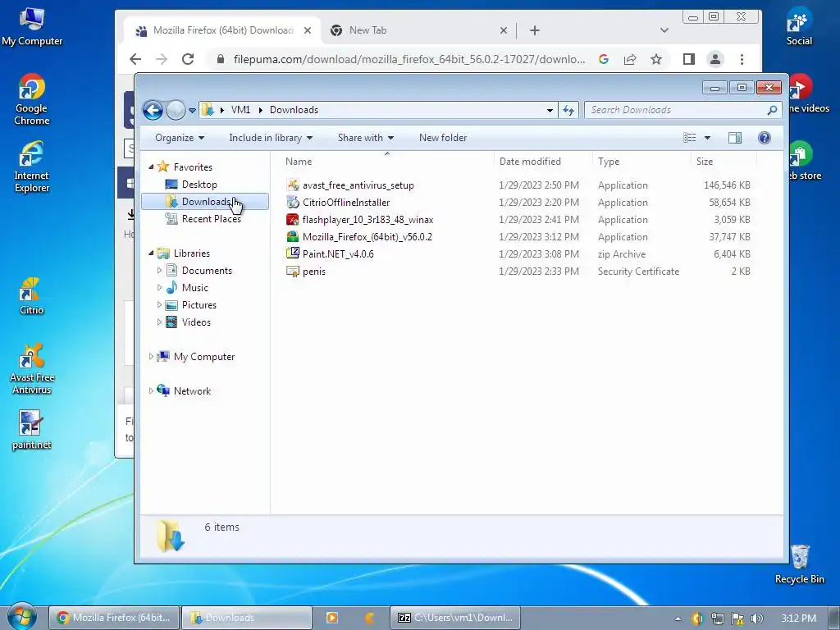Select the Security Certificate file icon
Image resolution: width=840 pixels, height=630 pixels.
pyautogui.click(x=293, y=271)
